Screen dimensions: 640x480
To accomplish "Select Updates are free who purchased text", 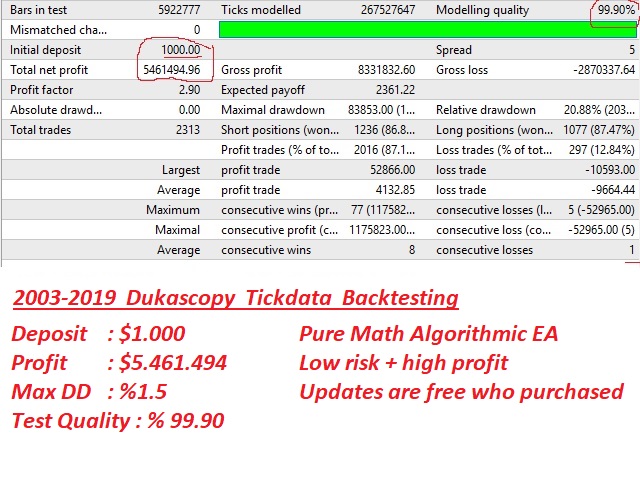I will 462,392.
